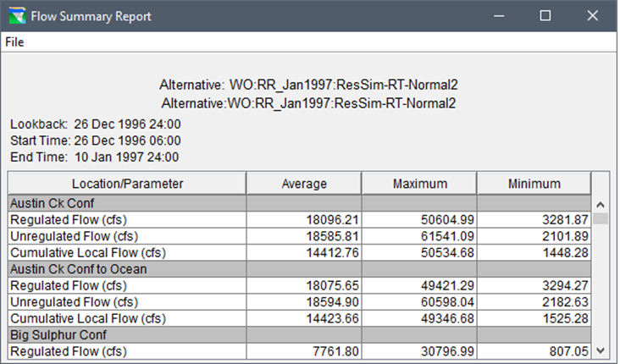Click the Maximum column header
Image resolution: width=620 pixels, height=364 pixels.
pos(419,184)
